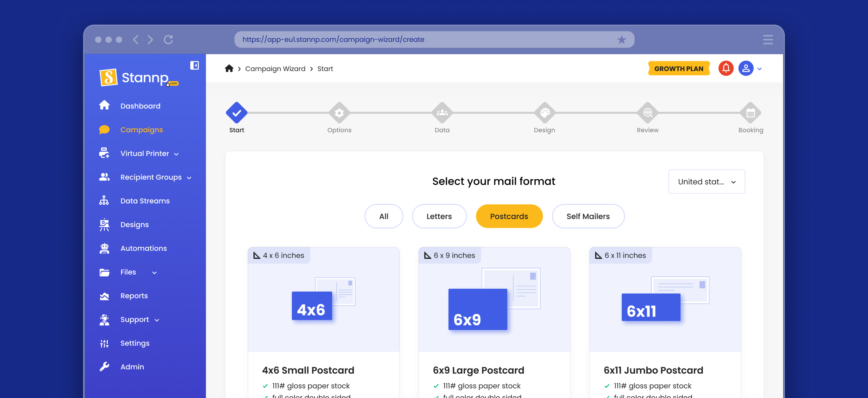Click the red notification bell icon
868x398 pixels.
(x=725, y=68)
